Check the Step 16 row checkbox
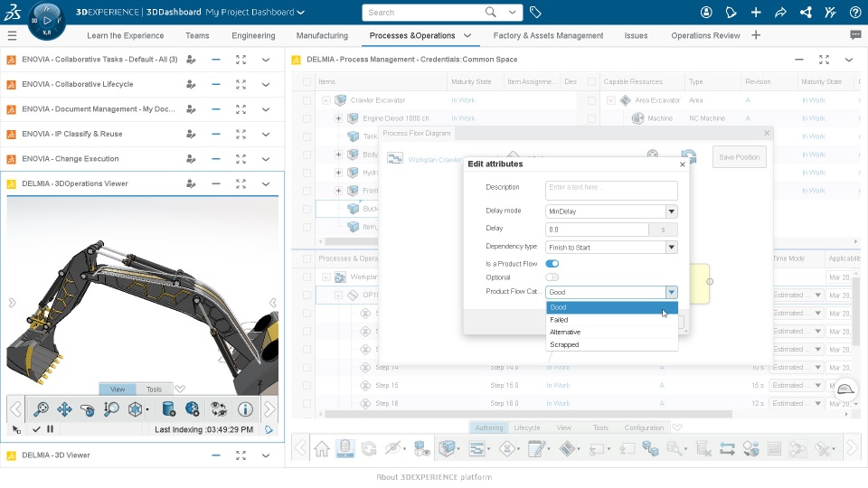Viewport: 868px width, 488px height. click(x=307, y=403)
